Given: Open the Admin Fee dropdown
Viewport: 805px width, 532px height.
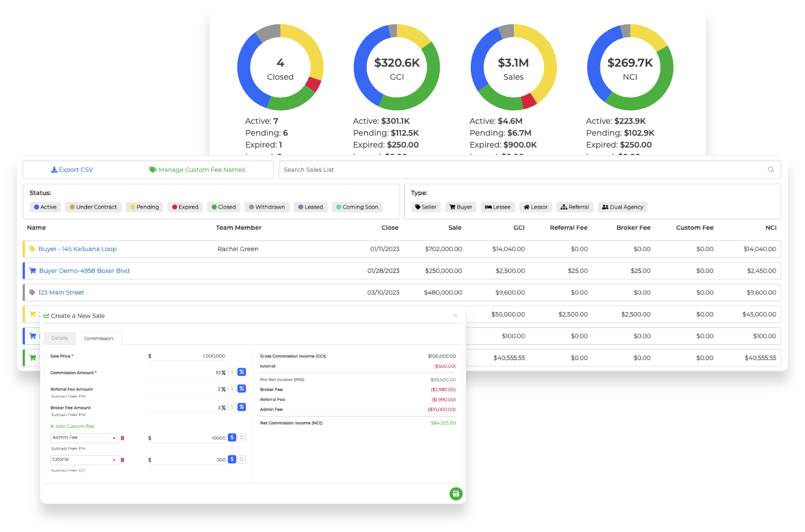Looking at the screenshot, I should [x=84, y=438].
